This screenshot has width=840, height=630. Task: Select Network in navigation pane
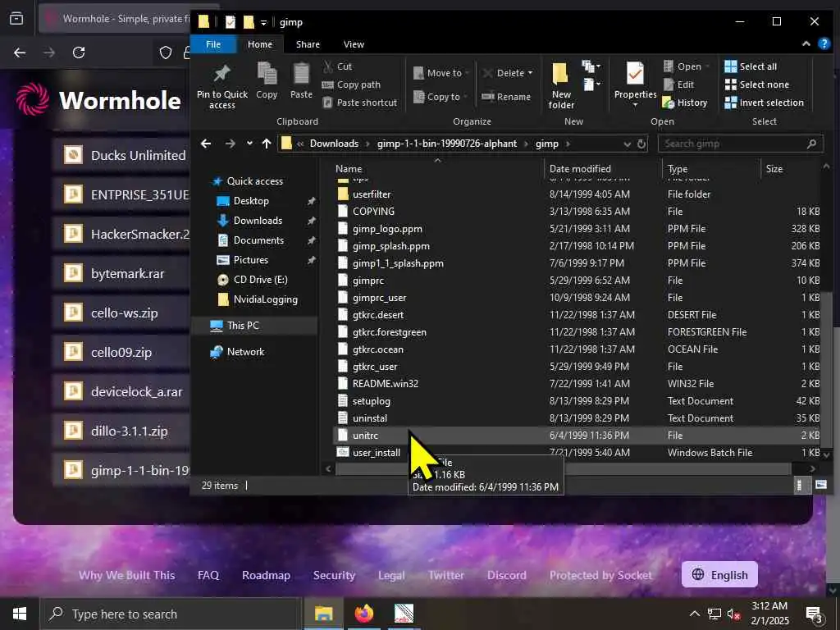click(x=245, y=351)
